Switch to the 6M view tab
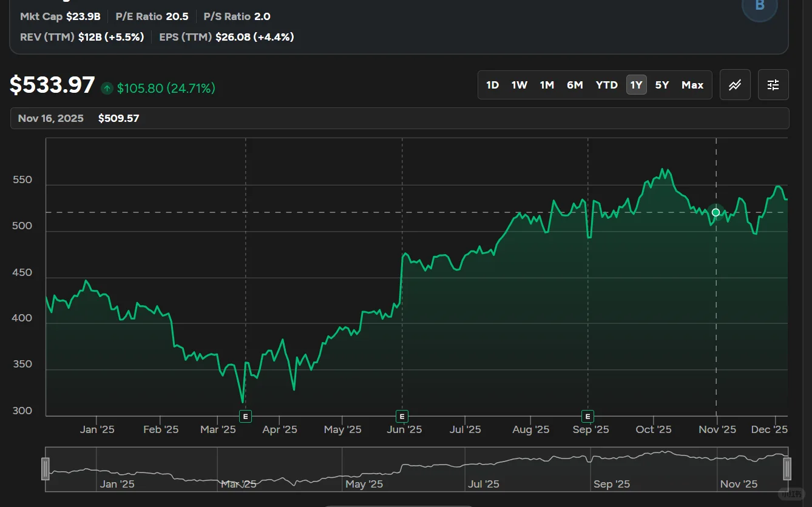The image size is (812, 507). pos(575,85)
